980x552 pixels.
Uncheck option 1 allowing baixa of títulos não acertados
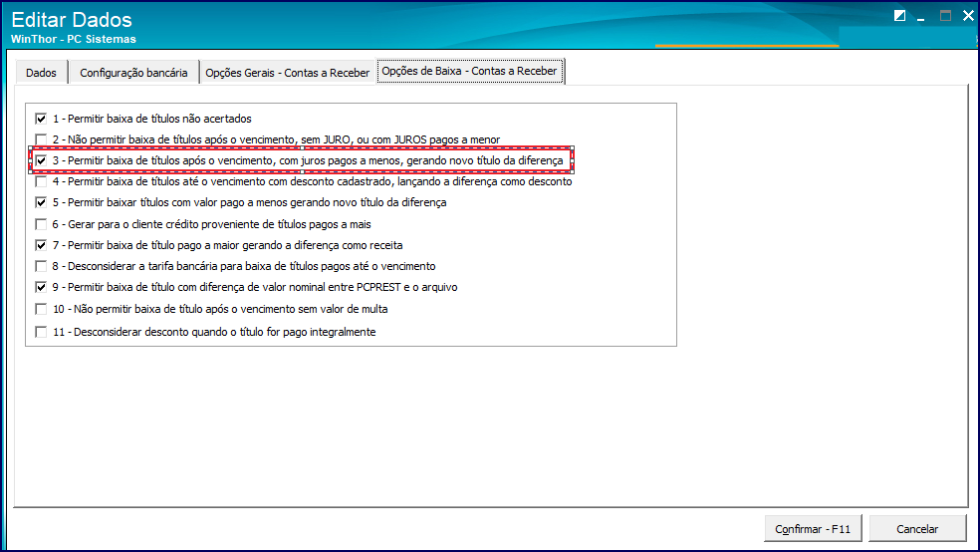coord(41,119)
